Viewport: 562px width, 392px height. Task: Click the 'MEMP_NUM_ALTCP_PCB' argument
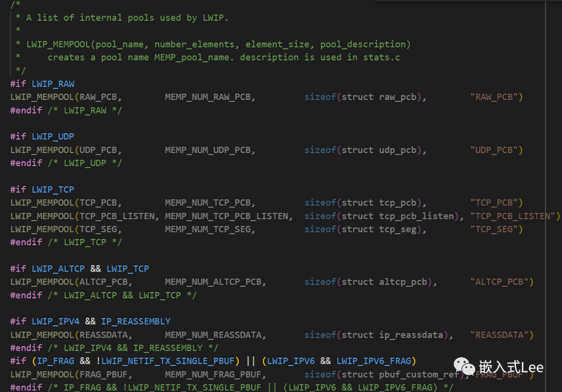pyautogui.click(x=213, y=282)
